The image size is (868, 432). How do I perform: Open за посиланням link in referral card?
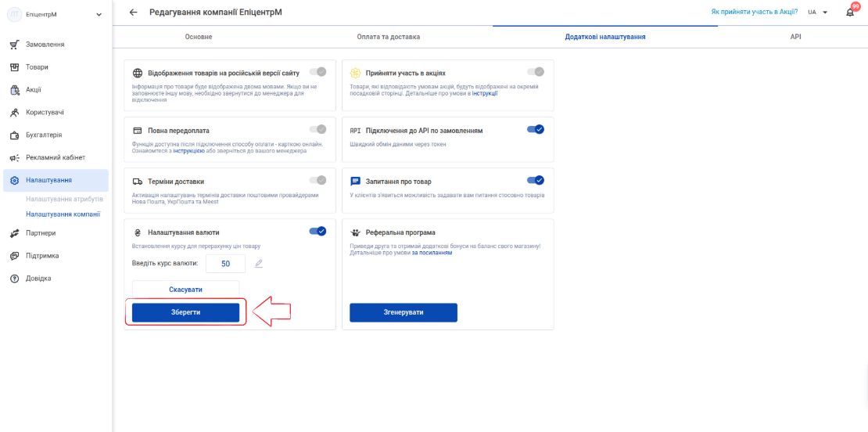coord(432,253)
